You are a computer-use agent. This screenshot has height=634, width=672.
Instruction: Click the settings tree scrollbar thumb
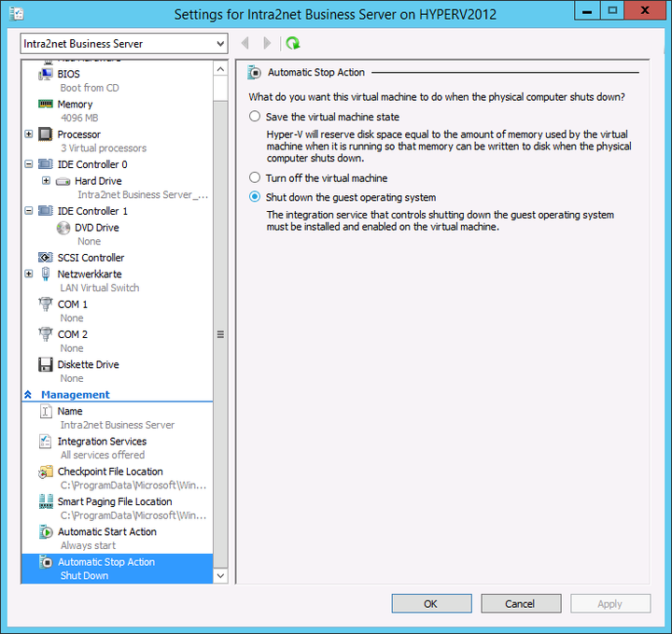coord(220,334)
